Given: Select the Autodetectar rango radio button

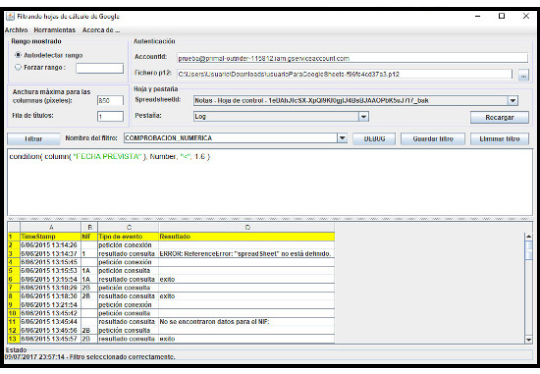Looking at the screenshot, I should pyautogui.click(x=18, y=55).
